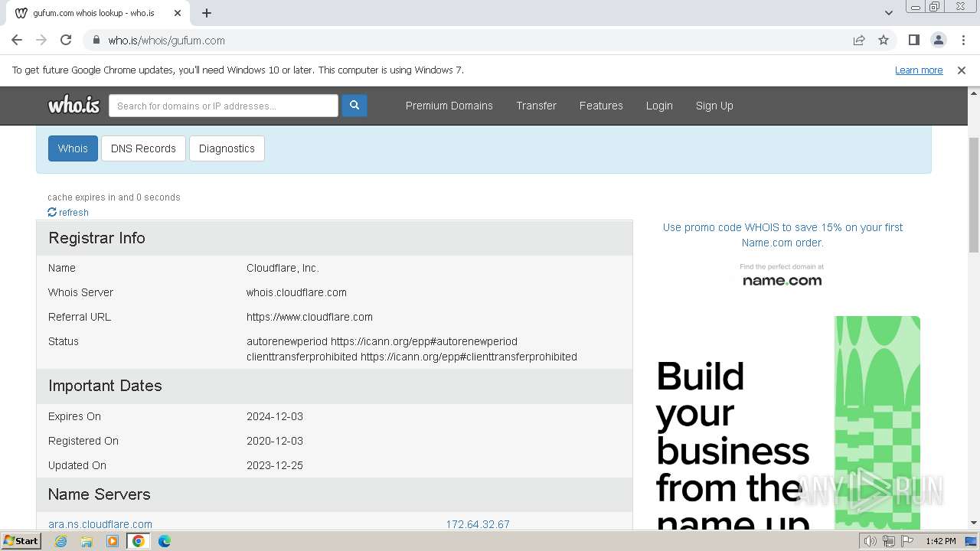Open the Chrome profile menu
The image size is (980, 551).
pos(938,41)
